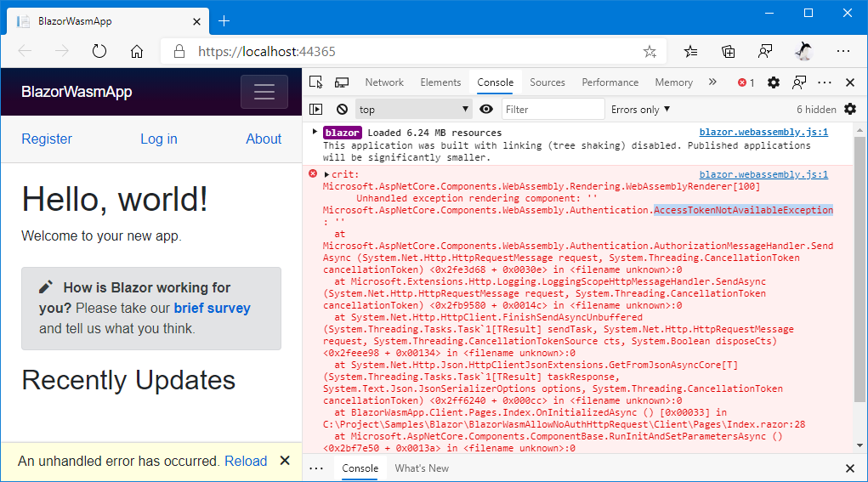
Task: Click the 6 hidden messages label
Action: tap(816, 110)
